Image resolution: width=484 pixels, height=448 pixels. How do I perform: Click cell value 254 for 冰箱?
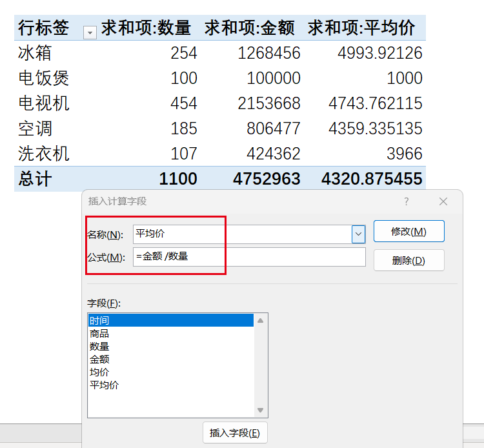point(184,53)
